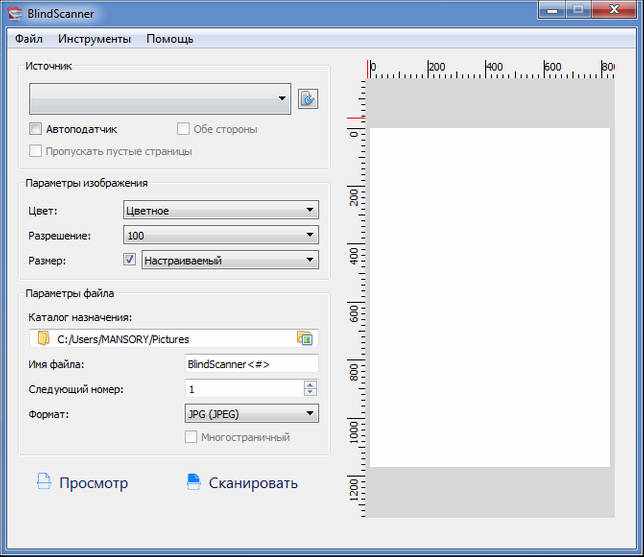Open the Источник scanner source dropdown
Viewport: 644px width, 557px height.
[160, 99]
